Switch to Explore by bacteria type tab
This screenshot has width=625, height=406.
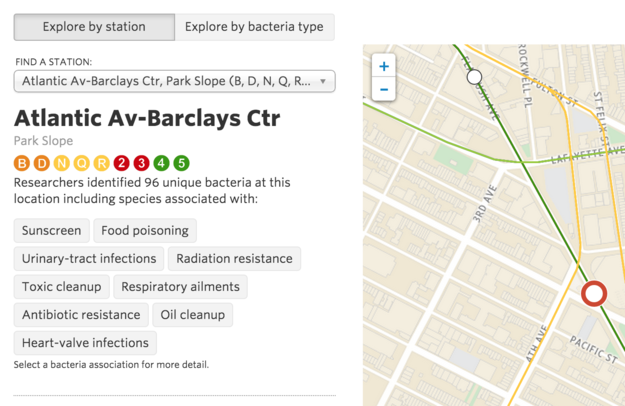tap(254, 27)
